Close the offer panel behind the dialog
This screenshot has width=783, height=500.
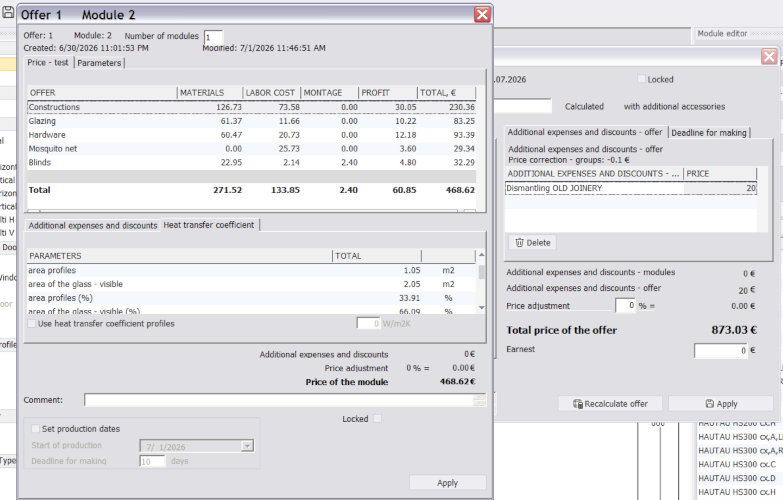click(769, 56)
